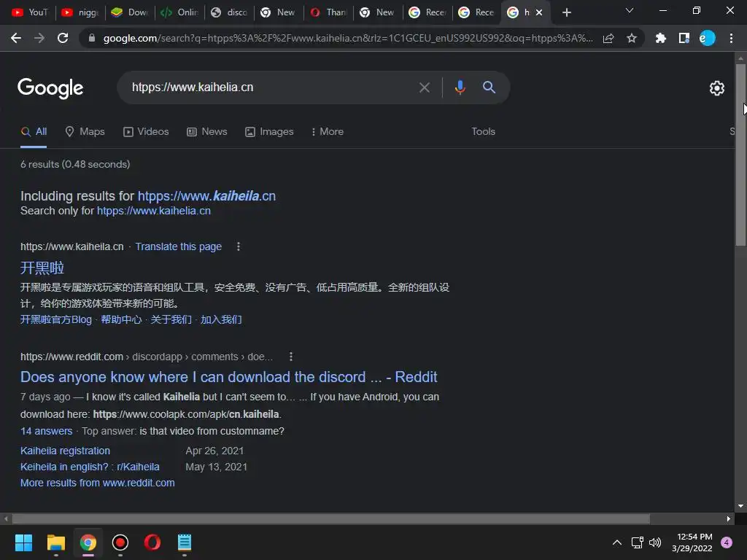Submit search using the magnifier icon

[x=489, y=87]
